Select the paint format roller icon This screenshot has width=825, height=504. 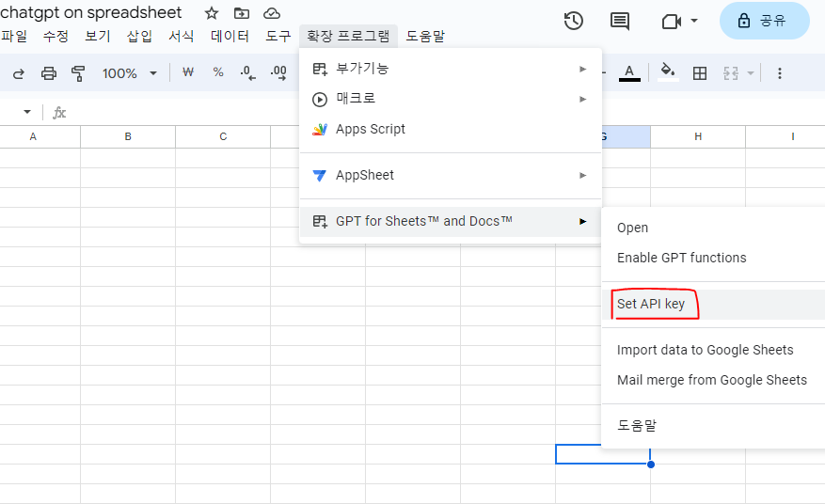(78, 73)
